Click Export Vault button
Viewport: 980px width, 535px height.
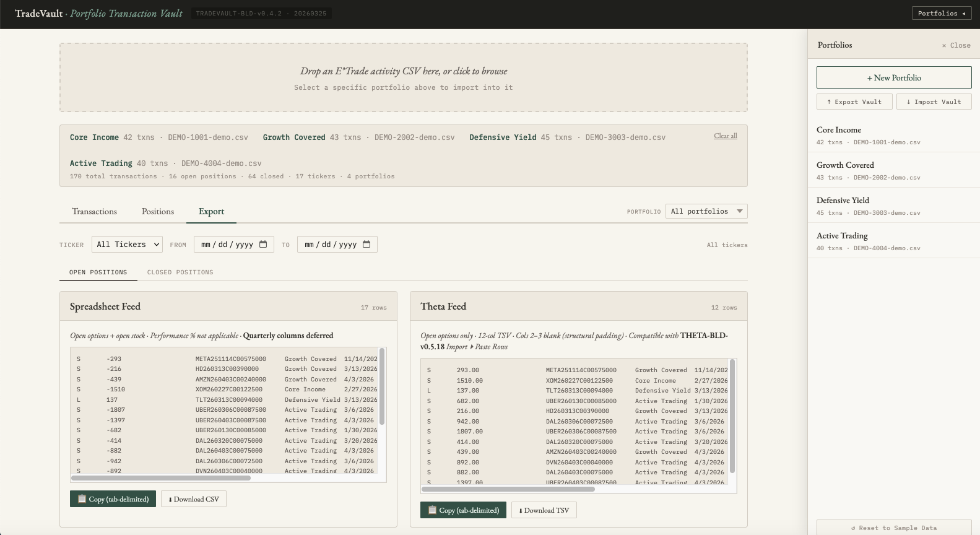point(854,102)
